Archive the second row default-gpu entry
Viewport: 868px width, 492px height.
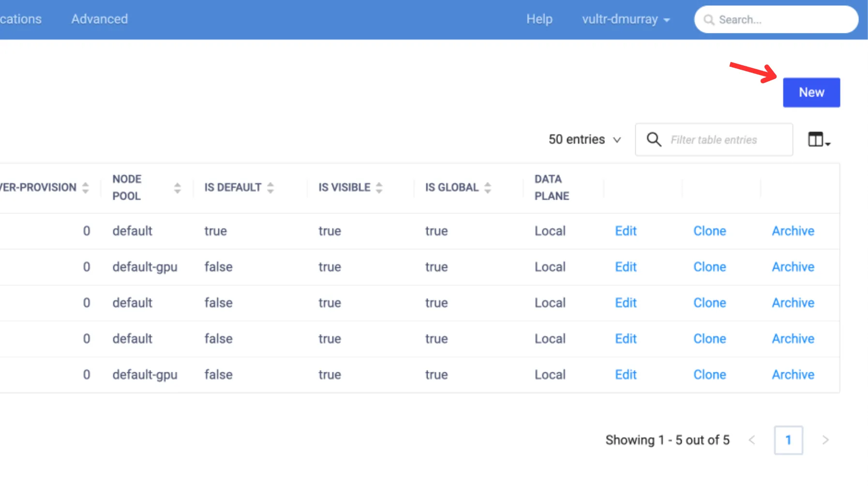(x=793, y=267)
